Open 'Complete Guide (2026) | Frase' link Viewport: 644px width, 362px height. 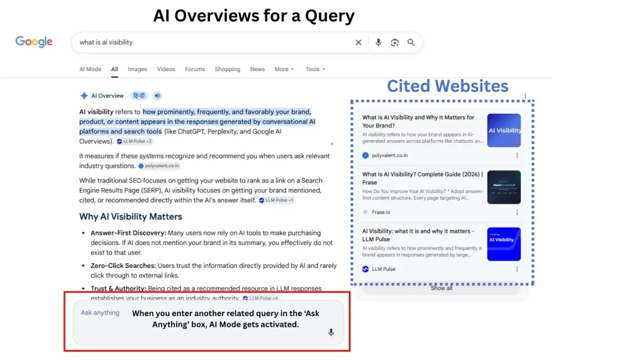(423, 178)
